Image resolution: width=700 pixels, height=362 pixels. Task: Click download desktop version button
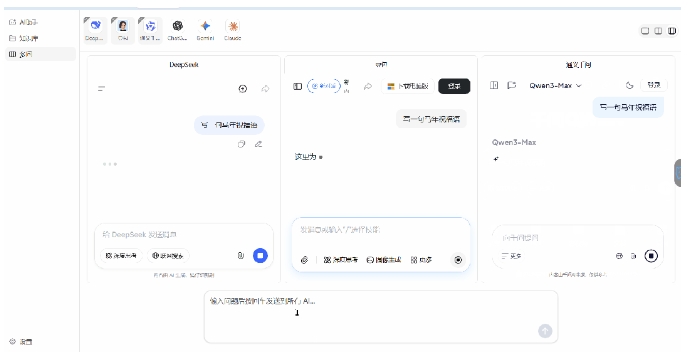pyautogui.click(x=408, y=86)
